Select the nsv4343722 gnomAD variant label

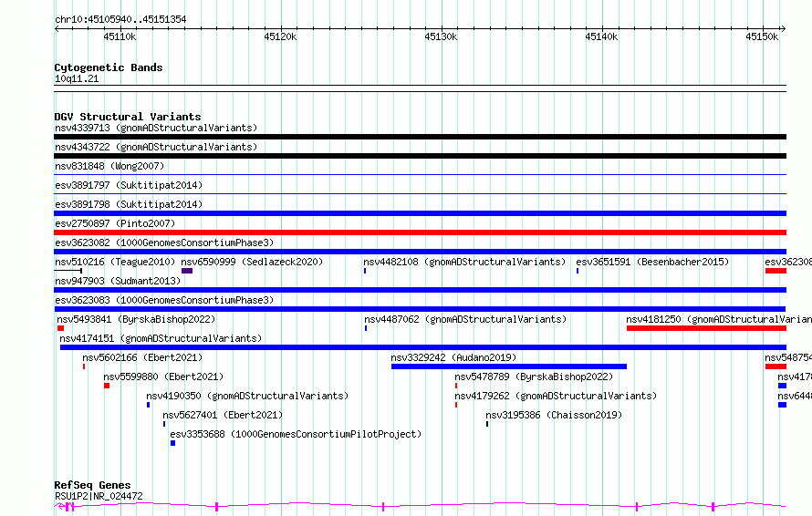tap(156, 147)
